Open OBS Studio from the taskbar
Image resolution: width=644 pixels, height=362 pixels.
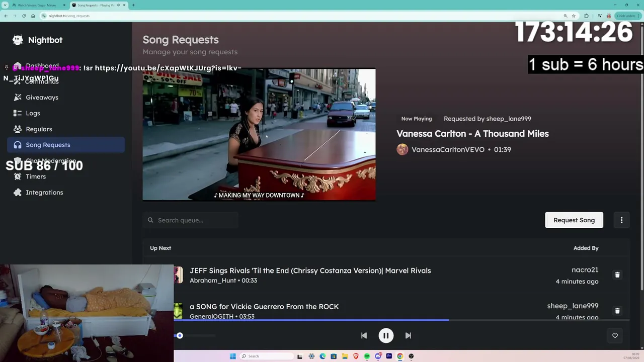(411, 356)
